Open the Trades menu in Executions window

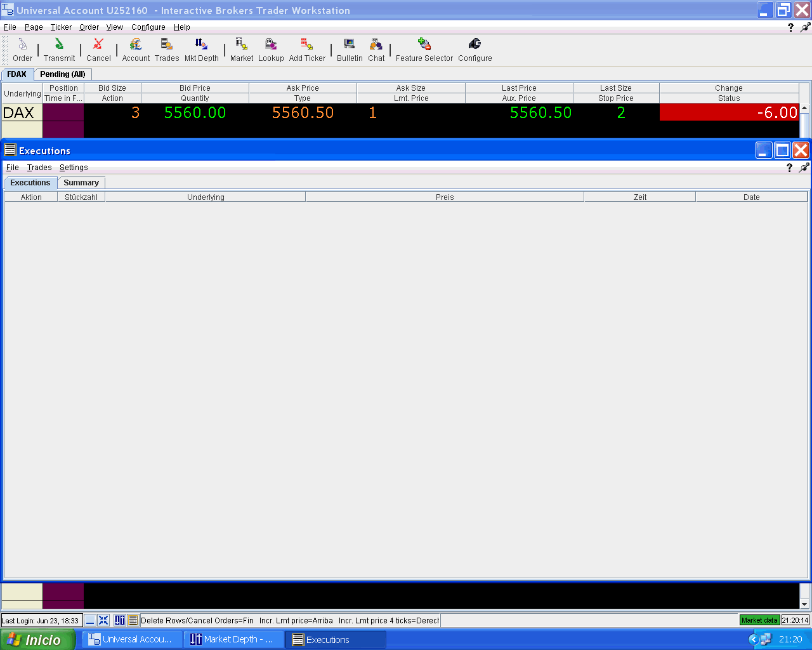click(x=39, y=168)
